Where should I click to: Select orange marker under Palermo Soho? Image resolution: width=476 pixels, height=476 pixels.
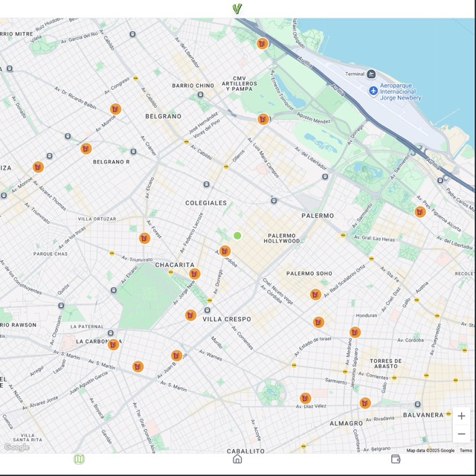[315, 295]
